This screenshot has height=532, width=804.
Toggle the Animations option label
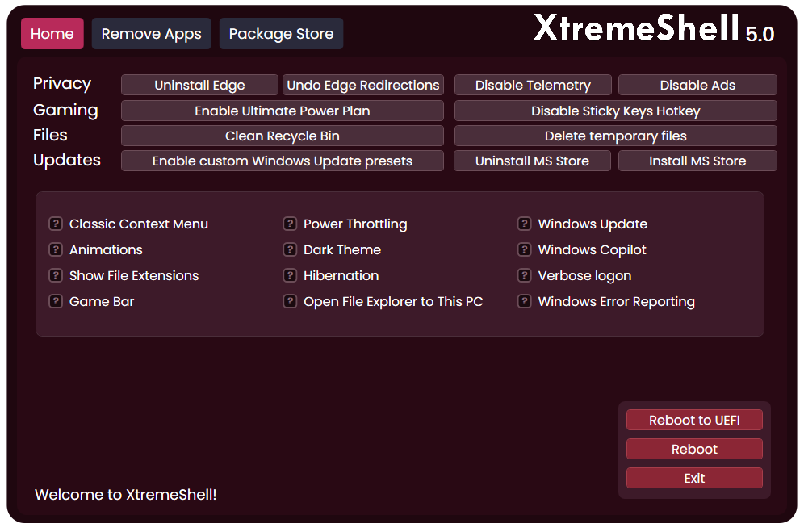point(106,249)
